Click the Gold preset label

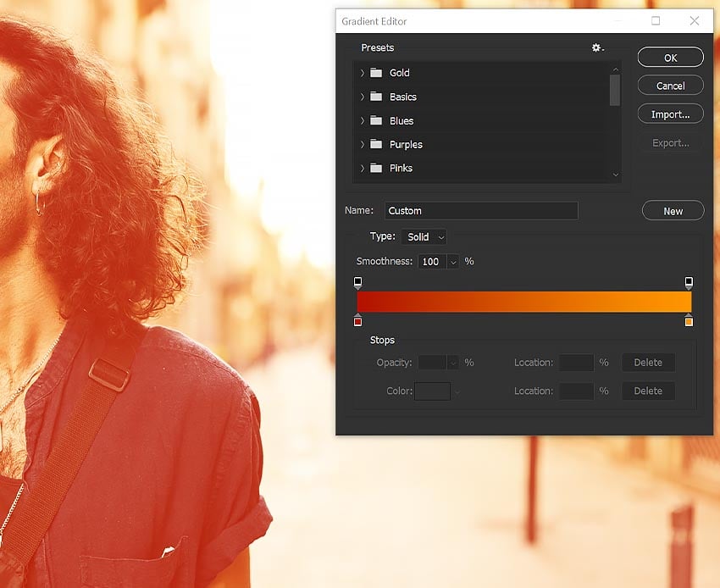click(x=400, y=73)
